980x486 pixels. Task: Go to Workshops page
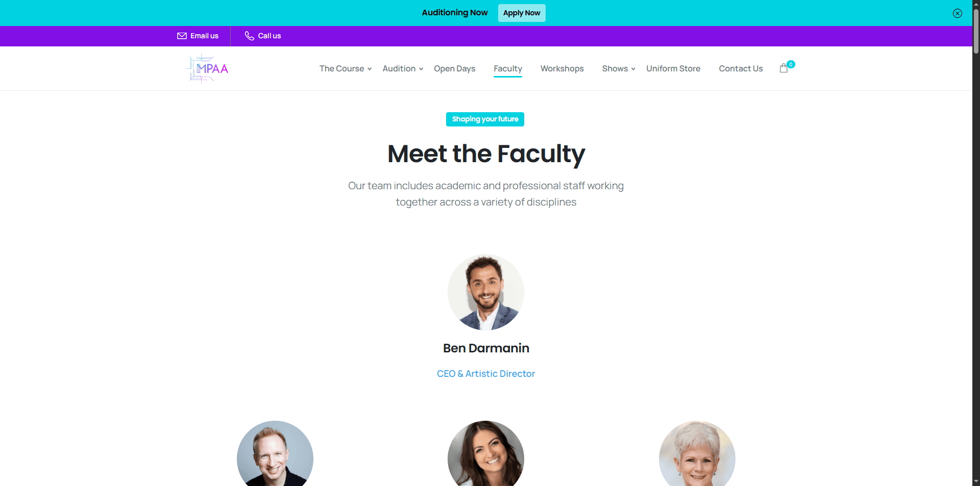pos(562,68)
